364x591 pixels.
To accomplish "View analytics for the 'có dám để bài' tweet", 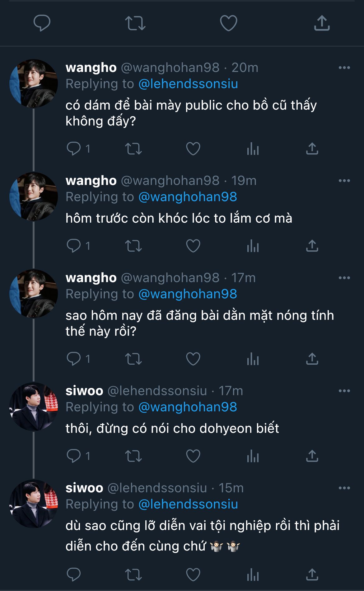I will 253,149.
